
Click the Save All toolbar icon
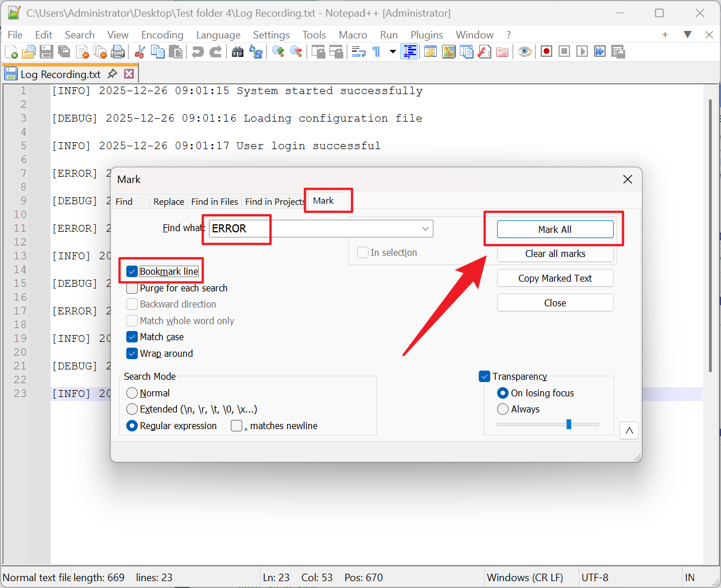(x=64, y=52)
